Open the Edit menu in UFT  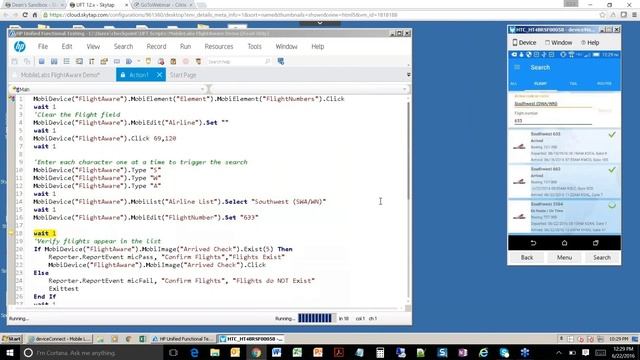[x=67, y=47]
